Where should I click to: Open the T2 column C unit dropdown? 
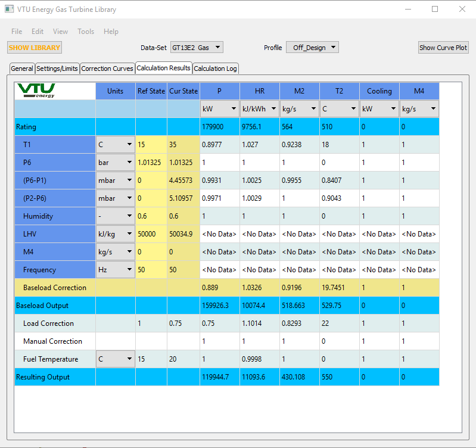(x=340, y=109)
